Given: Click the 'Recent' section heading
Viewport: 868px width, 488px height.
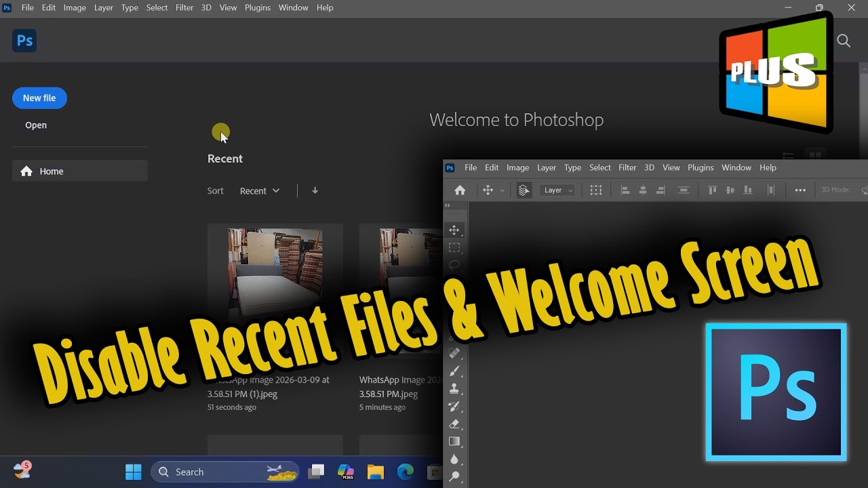Looking at the screenshot, I should (225, 159).
